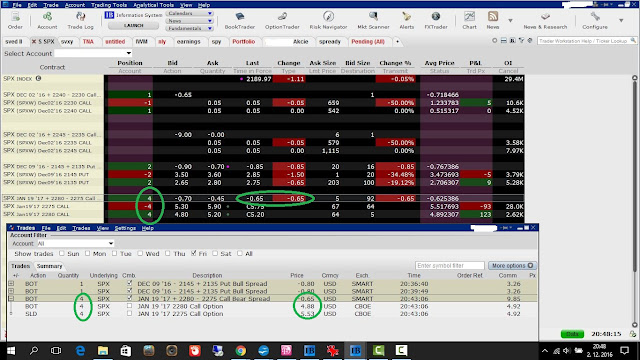The image size is (640, 360).
Task: Open the Trading Tools menu
Action: 109,5
